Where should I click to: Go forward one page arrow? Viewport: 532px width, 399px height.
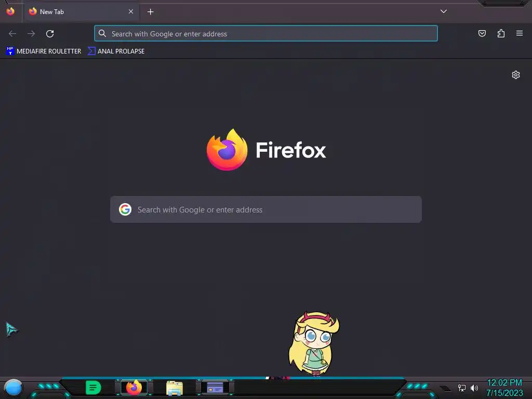(x=31, y=34)
